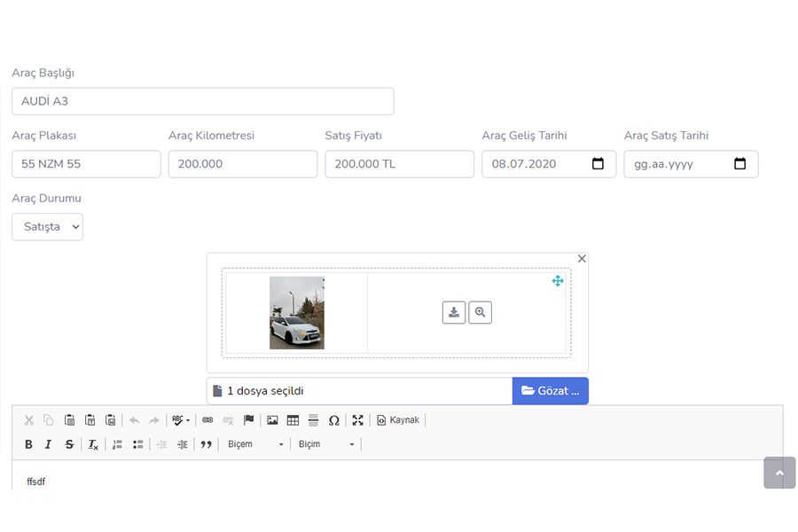This screenshot has height=532, width=798.
Task: Click the Araç Kilometresi field
Action: click(x=243, y=164)
